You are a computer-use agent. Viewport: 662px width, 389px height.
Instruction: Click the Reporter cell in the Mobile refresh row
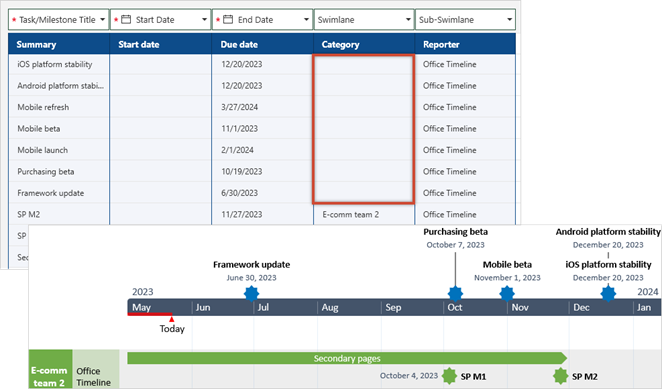(465, 107)
